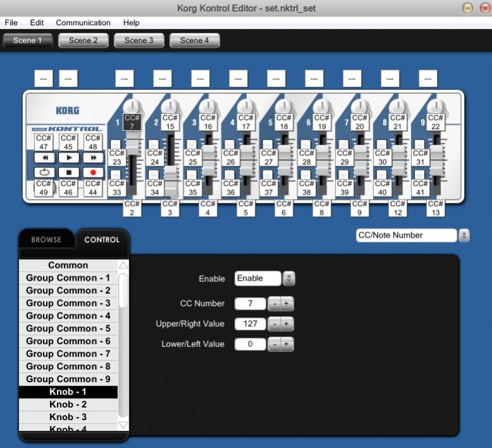Select the CC# 6 slider assignment label
Screen dimensions: 492x448
[x=284, y=208]
